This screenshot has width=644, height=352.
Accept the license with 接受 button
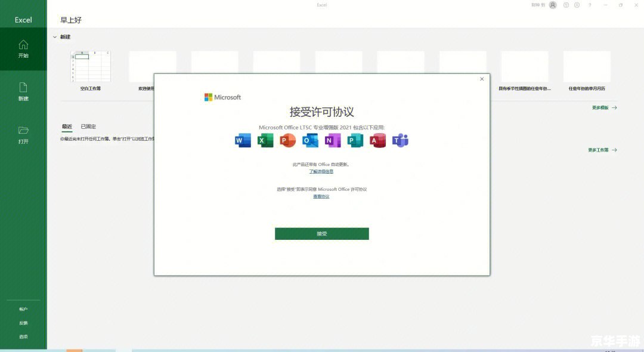[x=321, y=234]
